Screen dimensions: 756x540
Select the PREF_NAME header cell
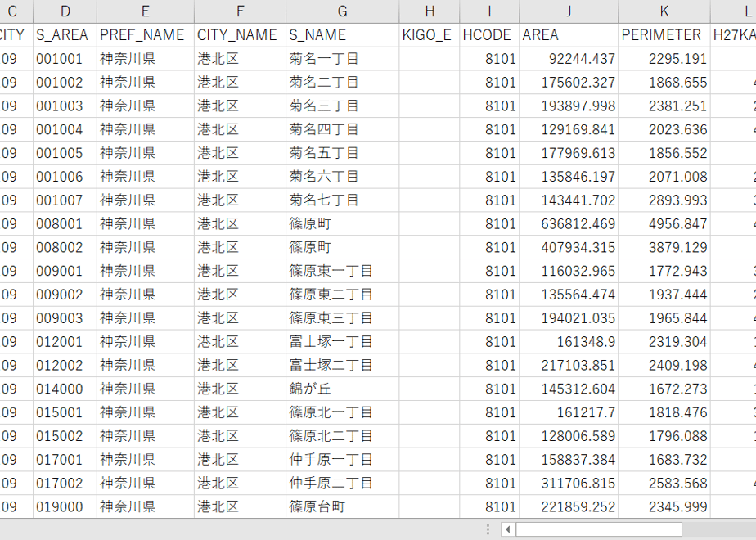tap(146, 35)
